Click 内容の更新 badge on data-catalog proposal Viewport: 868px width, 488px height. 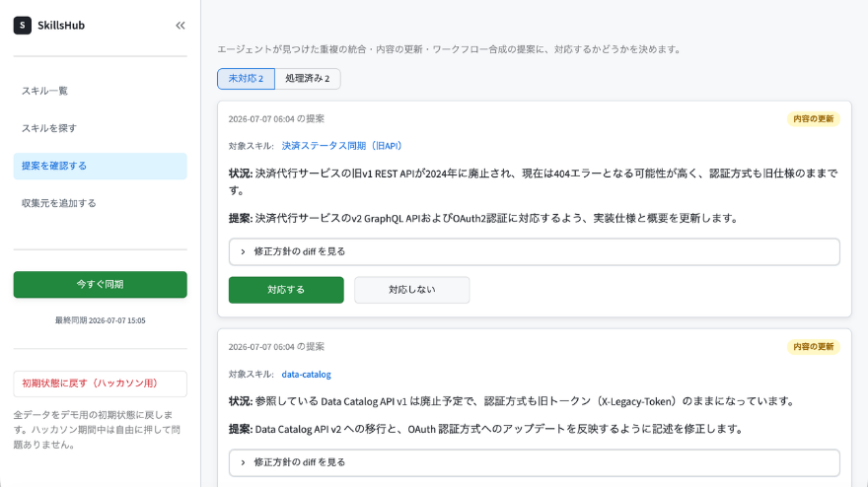pyautogui.click(x=813, y=347)
